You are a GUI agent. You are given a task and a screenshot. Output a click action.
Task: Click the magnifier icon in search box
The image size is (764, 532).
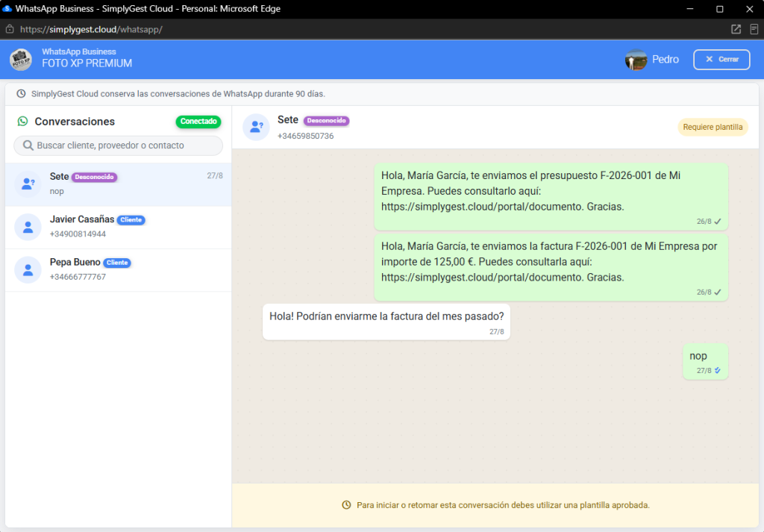[x=28, y=145]
